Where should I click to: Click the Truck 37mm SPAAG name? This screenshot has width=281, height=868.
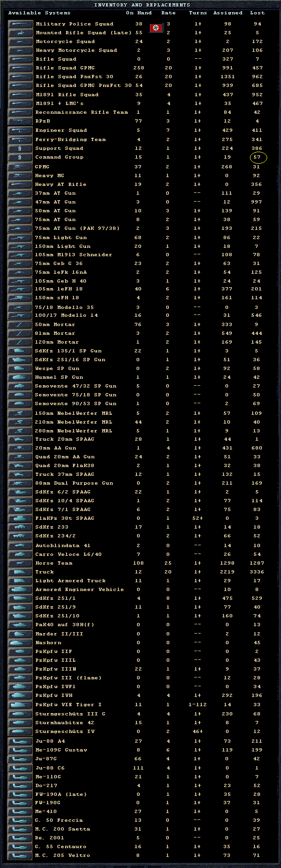[x=65, y=474]
